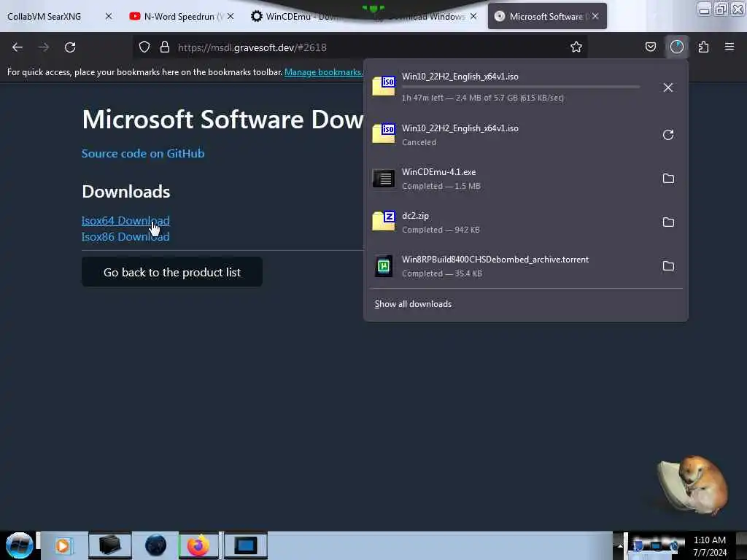Retry the canceled Win10 ISO download
This screenshot has width=747, height=560.
(668, 135)
